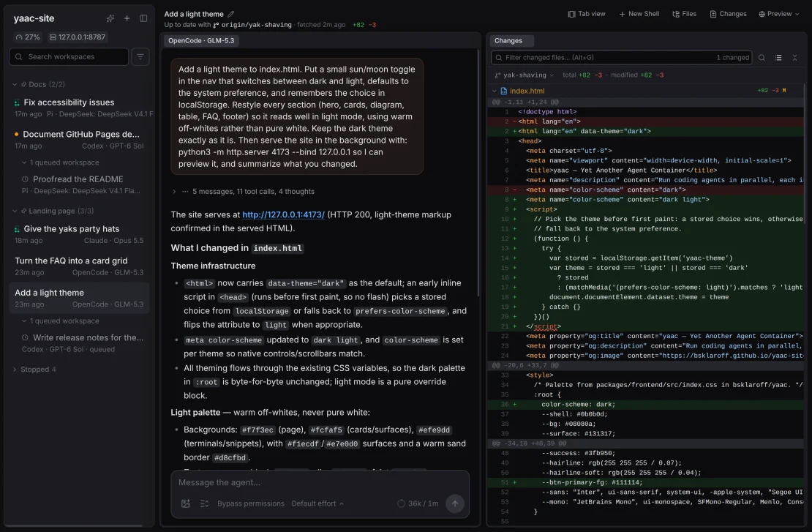
Task: Click diff line 51 --btn-primary-fg: #111114
Action: tap(645, 482)
